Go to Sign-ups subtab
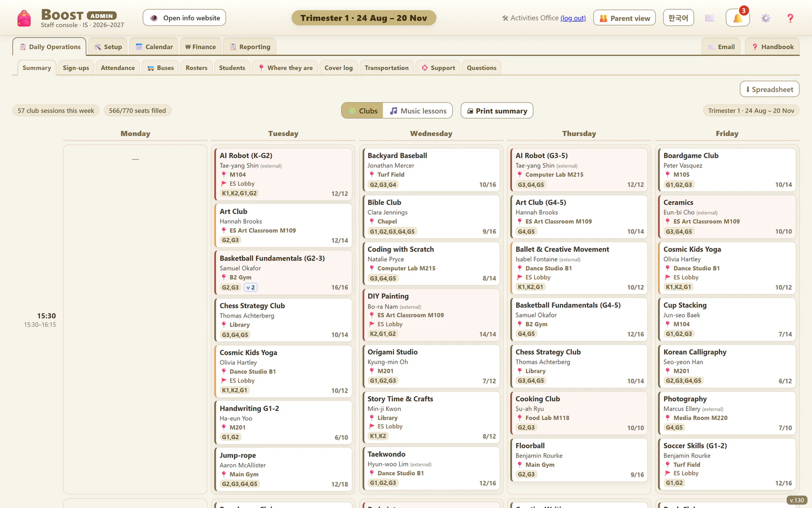 point(76,68)
